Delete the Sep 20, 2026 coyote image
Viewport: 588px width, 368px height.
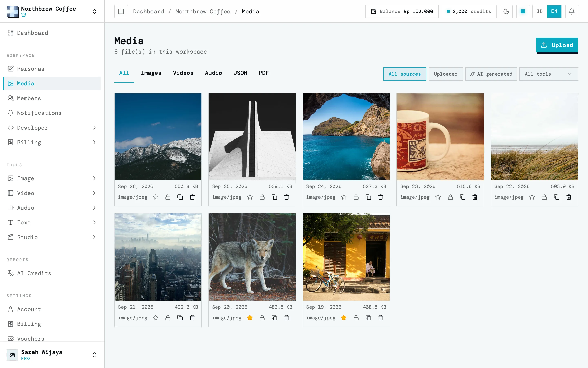pyautogui.click(x=286, y=318)
